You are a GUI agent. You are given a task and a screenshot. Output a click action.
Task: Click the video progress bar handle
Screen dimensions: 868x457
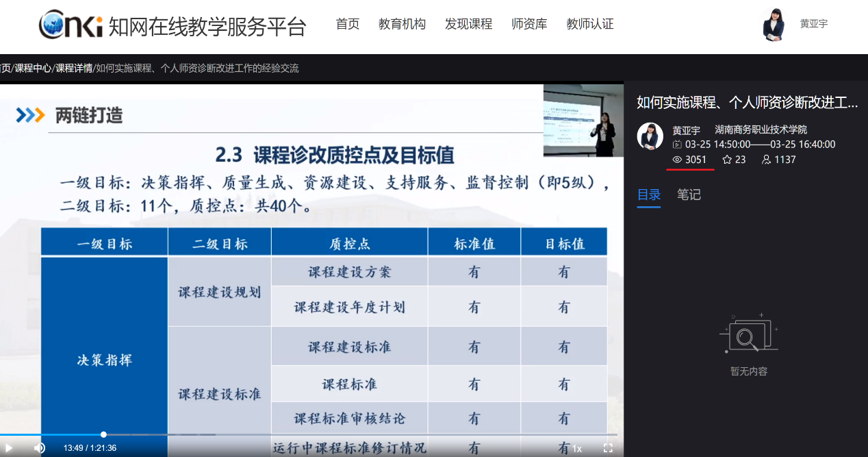(103, 434)
